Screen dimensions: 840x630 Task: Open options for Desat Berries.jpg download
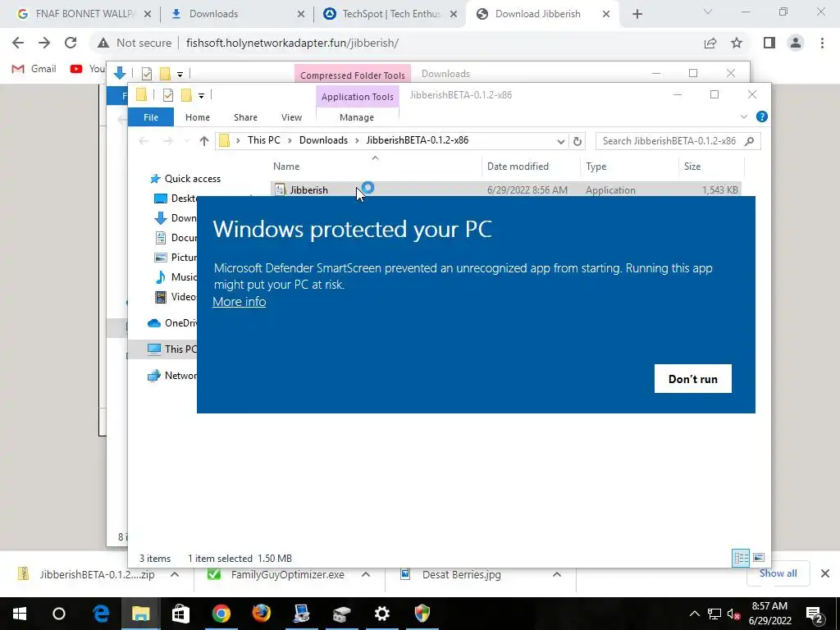557,574
